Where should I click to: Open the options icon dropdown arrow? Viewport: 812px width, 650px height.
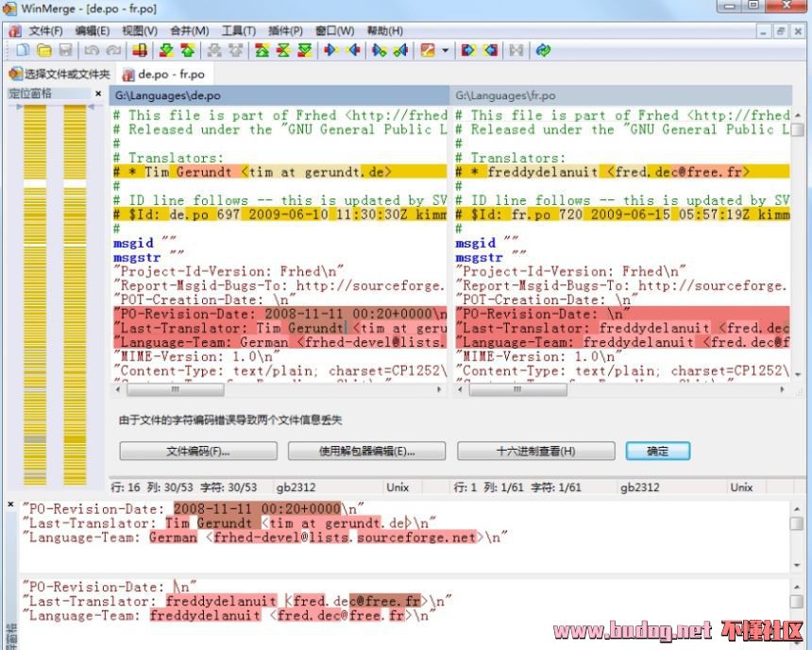[445, 50]
